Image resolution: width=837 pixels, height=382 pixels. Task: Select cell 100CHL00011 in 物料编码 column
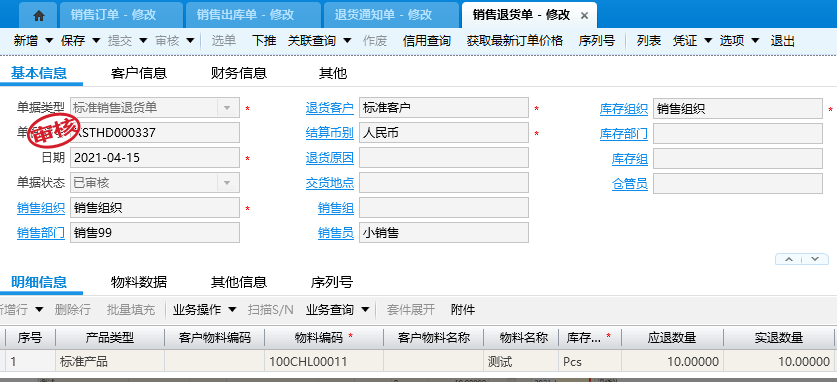click(x=324, y=362)
